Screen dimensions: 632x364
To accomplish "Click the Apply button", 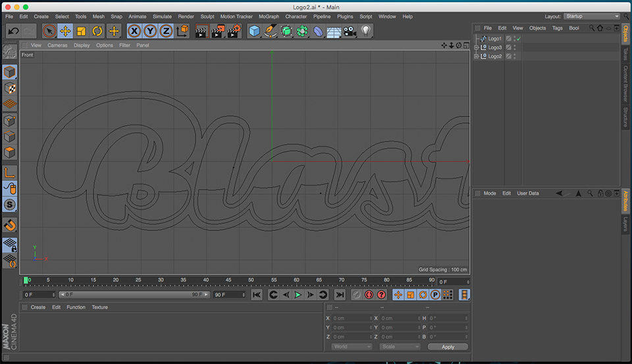I will tap(448, 347).
